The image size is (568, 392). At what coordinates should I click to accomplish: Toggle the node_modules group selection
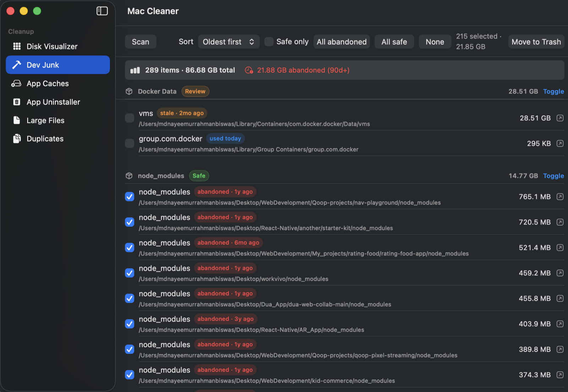pos(553,176)
